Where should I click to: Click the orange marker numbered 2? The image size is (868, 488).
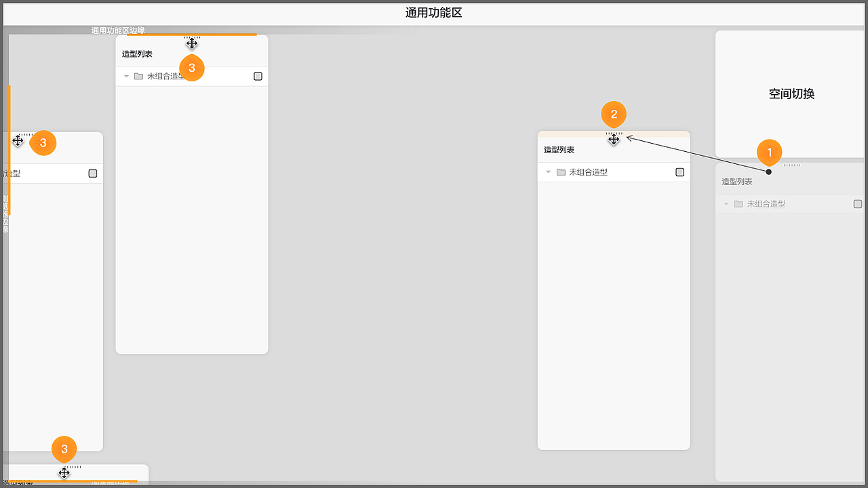tap(614, 115)
